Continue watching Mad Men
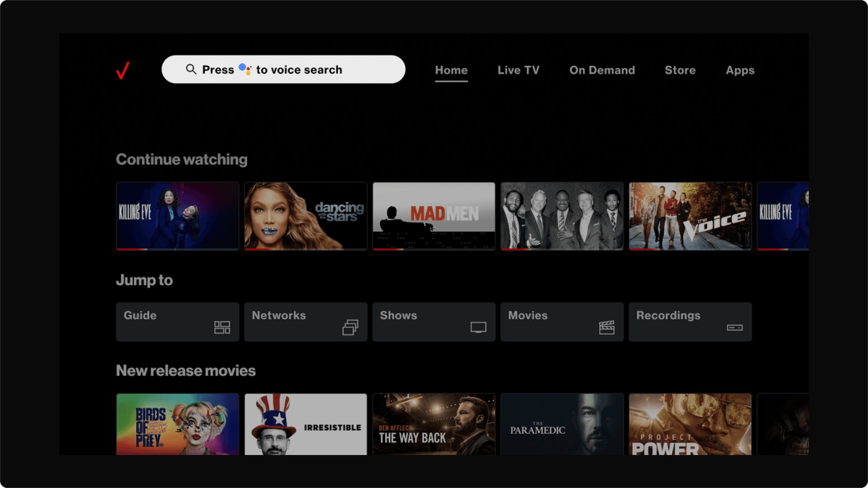Image resolution: width=868 pixels, height=488 pixels. [434, 216]
